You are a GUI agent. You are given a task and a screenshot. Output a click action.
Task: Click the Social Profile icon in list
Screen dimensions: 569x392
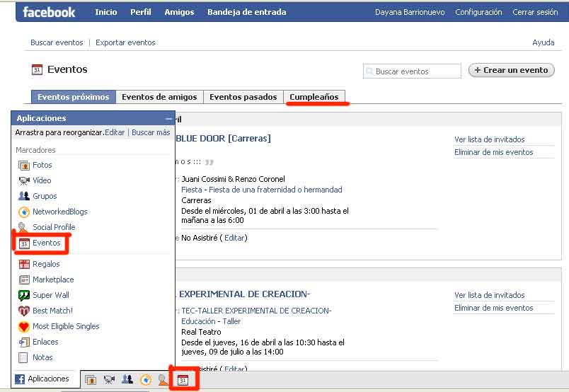[x=23, y=227]
